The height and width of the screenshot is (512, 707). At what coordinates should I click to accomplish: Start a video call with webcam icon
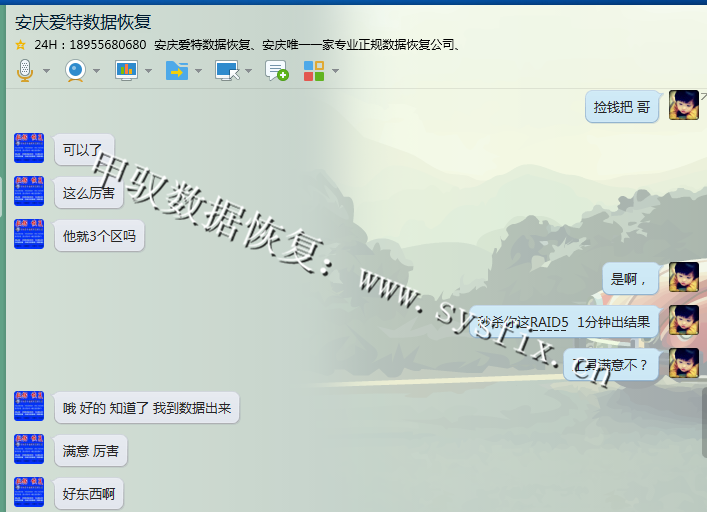[x=75, y=70]
